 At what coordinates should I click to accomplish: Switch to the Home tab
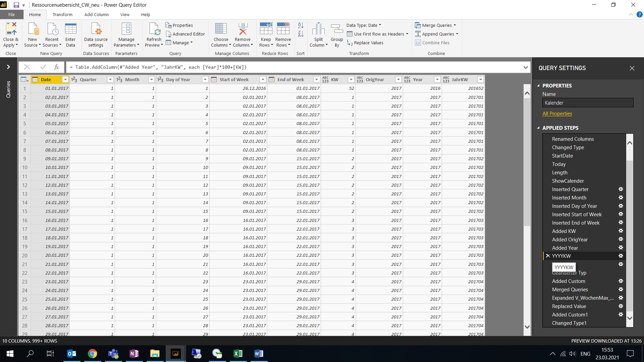[35, 14]
